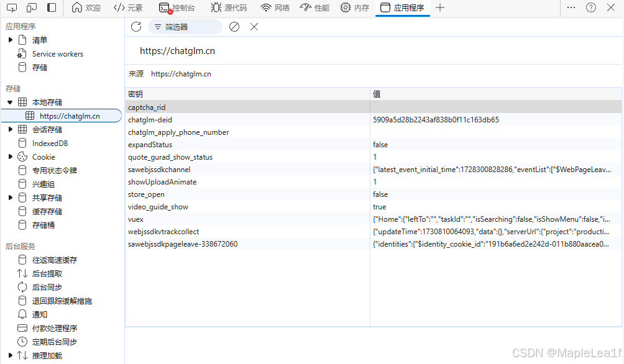Viewport: 624px width, 364px height.
Task: Click the Cookie icon in sidebar
Action: [x=22, y=157]
